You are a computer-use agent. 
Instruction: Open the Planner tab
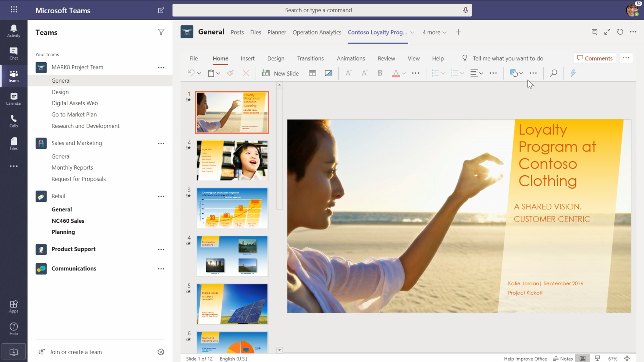pos(276,32)
